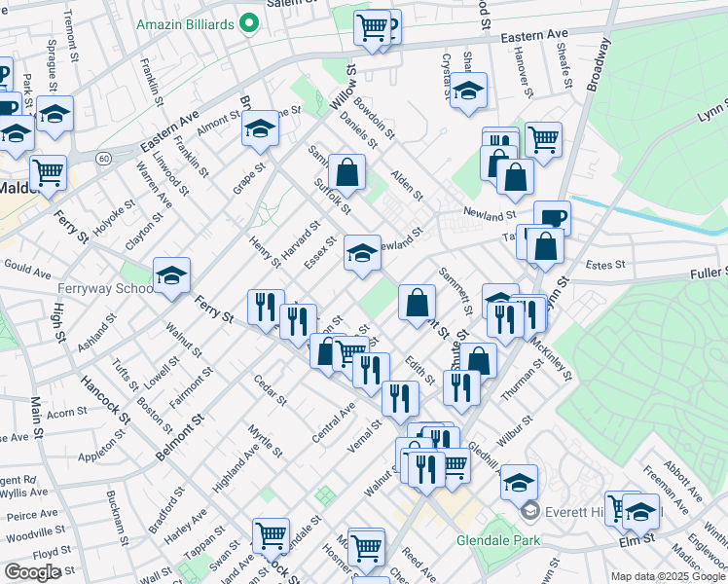Click the shopping cart marker west of High St

(48, 174)
